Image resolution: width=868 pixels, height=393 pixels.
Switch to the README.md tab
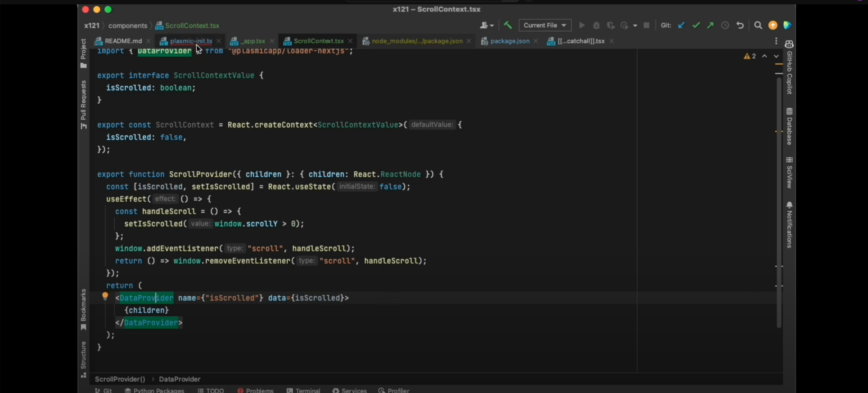point(123,41)
